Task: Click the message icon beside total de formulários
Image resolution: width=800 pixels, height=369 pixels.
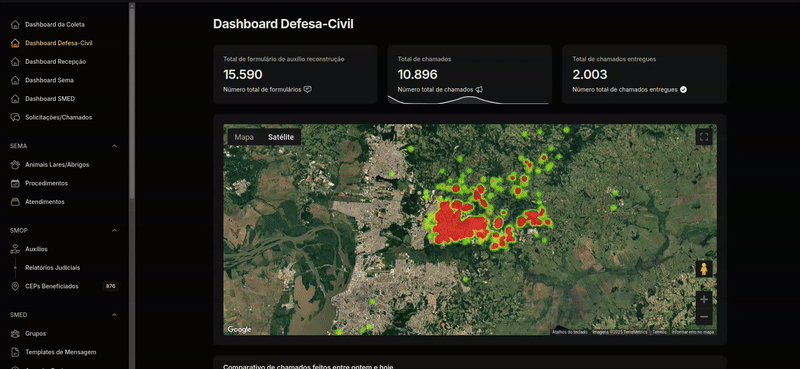Action: (307, 89)
